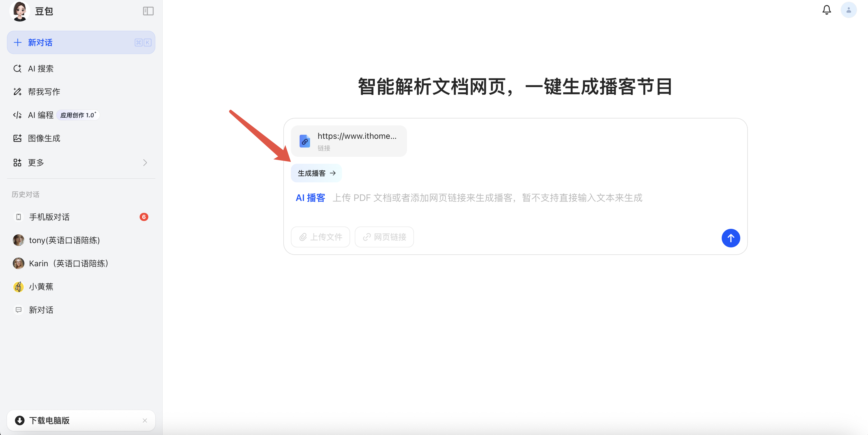868x435 pixels.
Task: Open Karin（英语口语陪练）conversation
Action: point(81,263)
